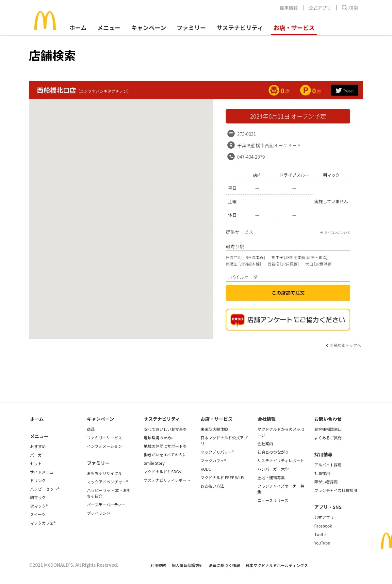This screenshot has width=392, height=584.
Task: Open footer ファミリーサービス link
Action: [105, 438]
